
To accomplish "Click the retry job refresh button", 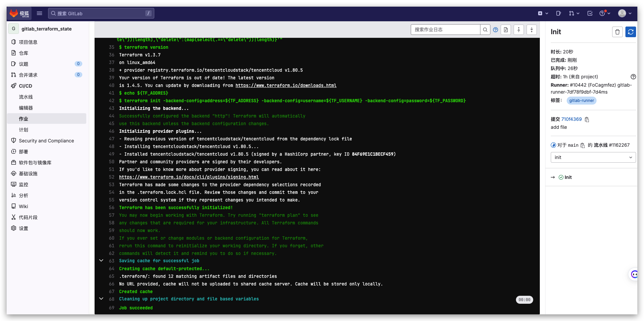I will (x=630, y=32).
